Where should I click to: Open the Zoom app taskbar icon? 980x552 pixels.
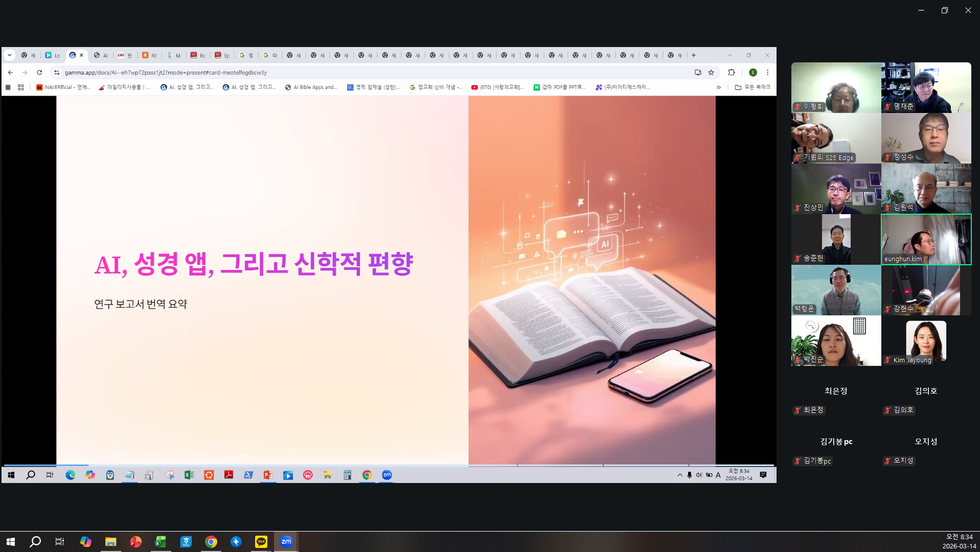pyautogui.click(x=286, y=541)
